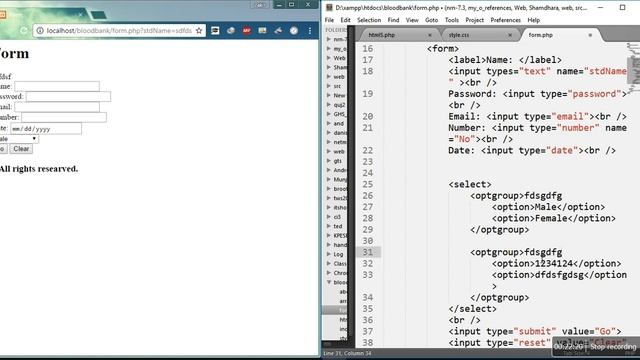Click line number 31 in the gutter
This screenshot has width=640, height=360.
[368, 252]
